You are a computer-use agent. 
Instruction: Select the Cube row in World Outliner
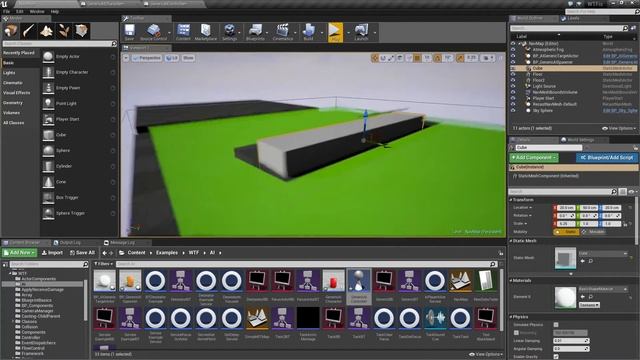573,68
